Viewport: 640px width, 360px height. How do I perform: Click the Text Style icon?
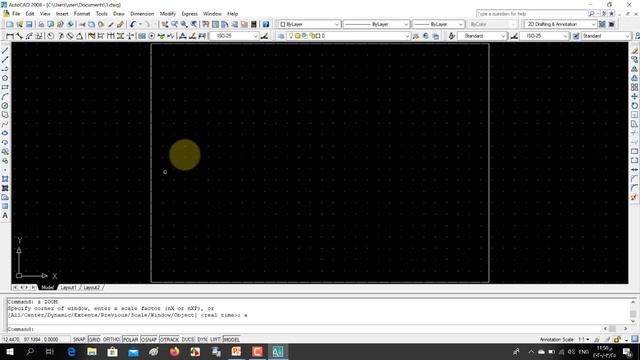pyautogui.click(x=451, y=36)
